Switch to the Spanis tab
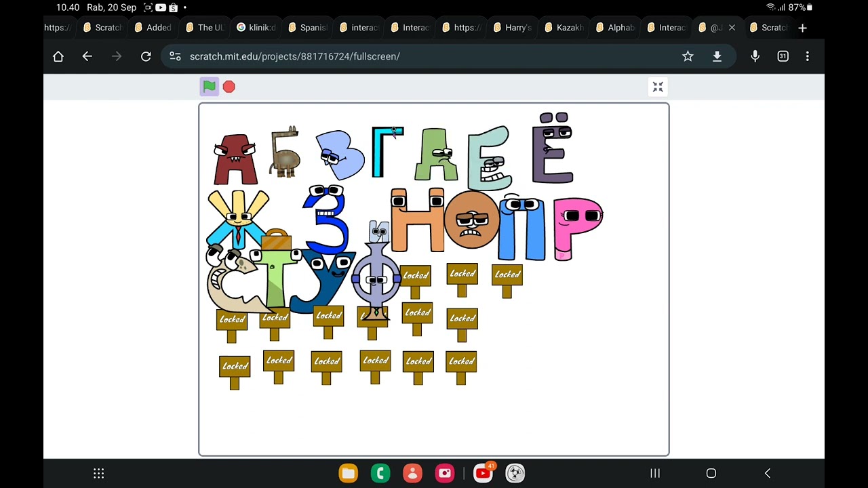868x488 pixels. (308, 28)
